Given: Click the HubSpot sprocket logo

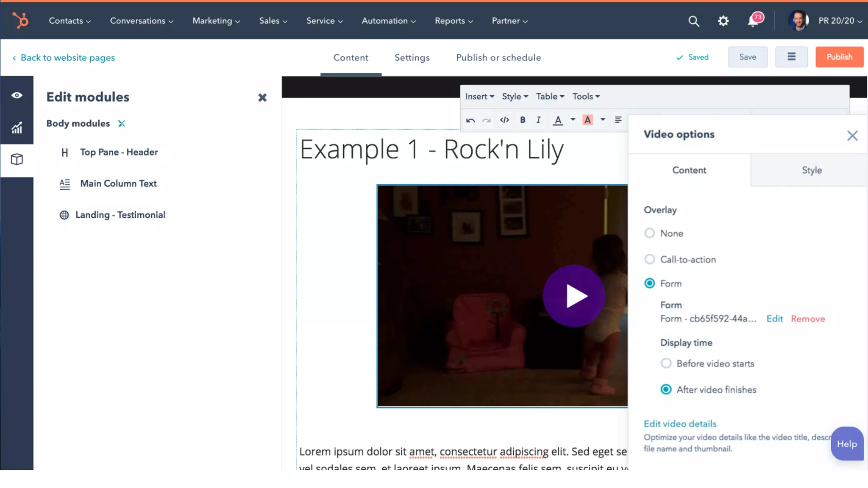Looking at the screenshot, I should [x=20, y=20].
